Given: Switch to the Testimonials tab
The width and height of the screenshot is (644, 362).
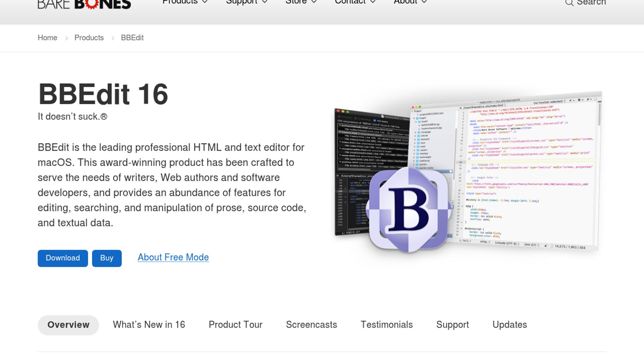Looking at the screenshot, I should 386,325.
